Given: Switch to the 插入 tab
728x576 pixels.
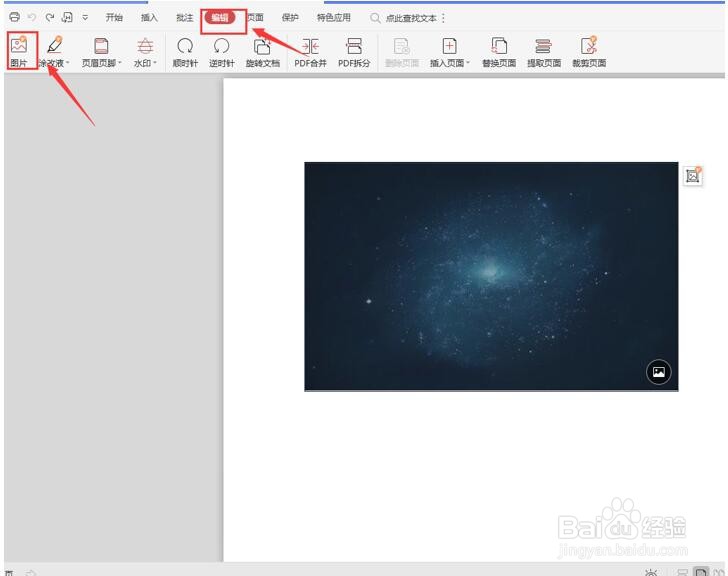Looking at the screenshot, I should coord(149,18).
